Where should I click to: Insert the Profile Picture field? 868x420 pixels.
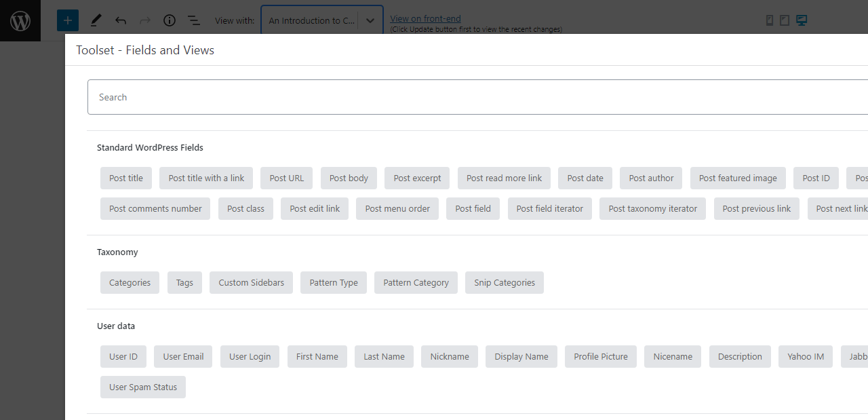[601, 356]
